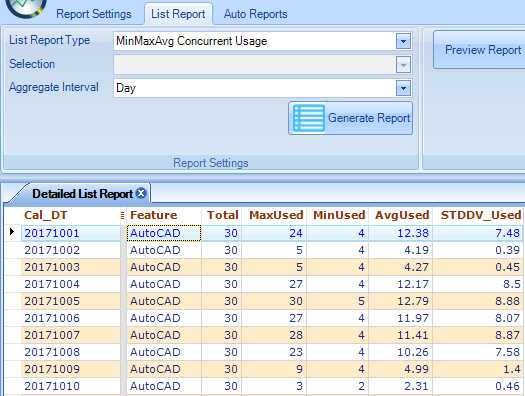Click the Preview Report button
Viewport: 525px width, 396px height.
[479, 50]
